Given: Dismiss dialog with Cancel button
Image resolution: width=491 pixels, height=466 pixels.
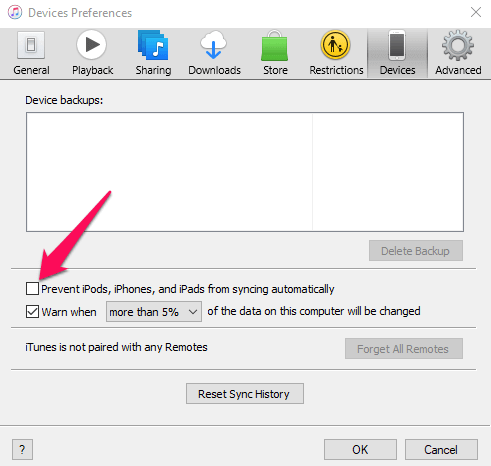Looking at the screenshot, I should click(441, 449).
